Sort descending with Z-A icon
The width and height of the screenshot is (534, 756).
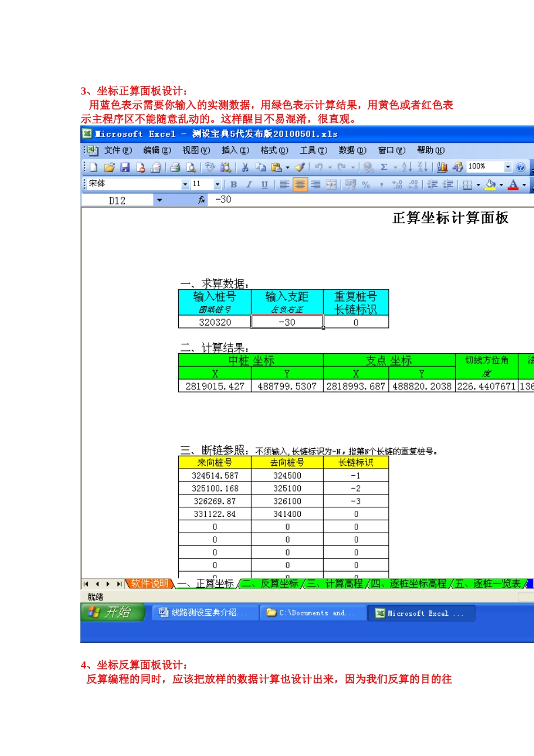click(422, 167)
